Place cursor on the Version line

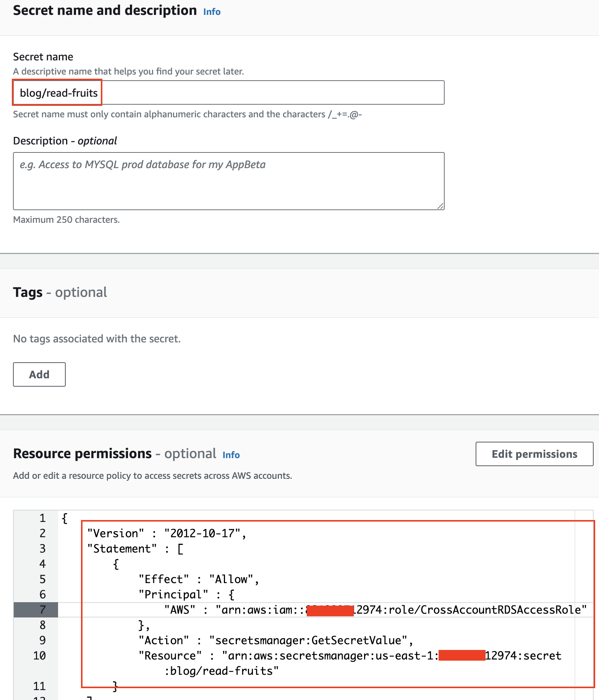[x=167, y=533]
